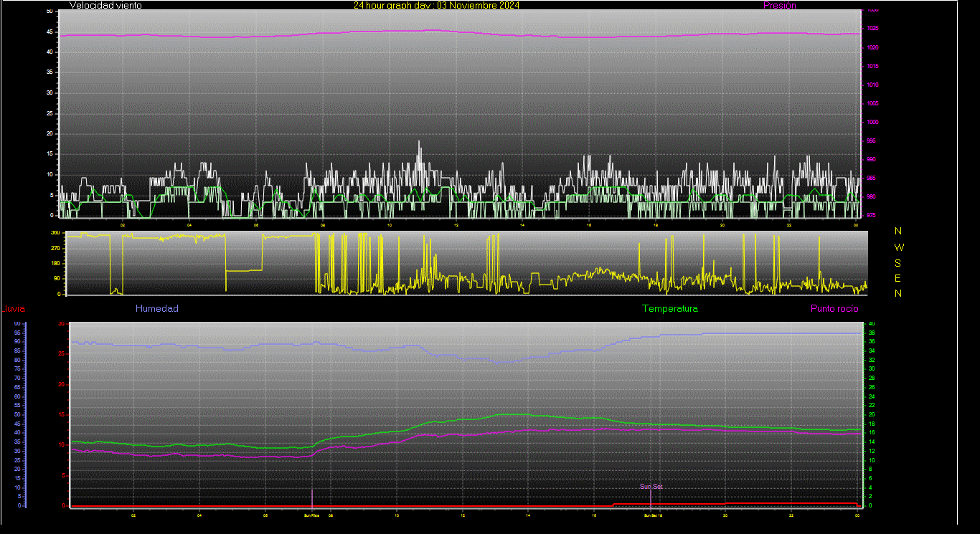
Task: Click the '25' value on wind speed axis
Action: pos(50,113)
